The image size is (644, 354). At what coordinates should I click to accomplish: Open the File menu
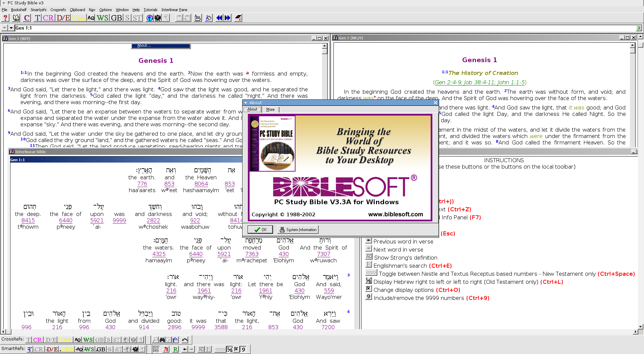click(4, 10)
